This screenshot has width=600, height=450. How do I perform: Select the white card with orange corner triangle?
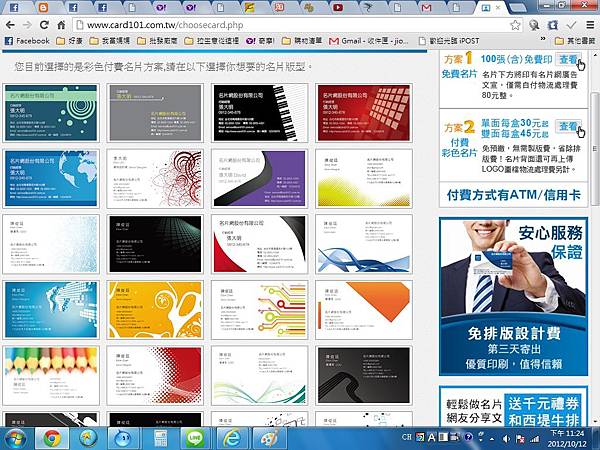[x=364, y=310]
